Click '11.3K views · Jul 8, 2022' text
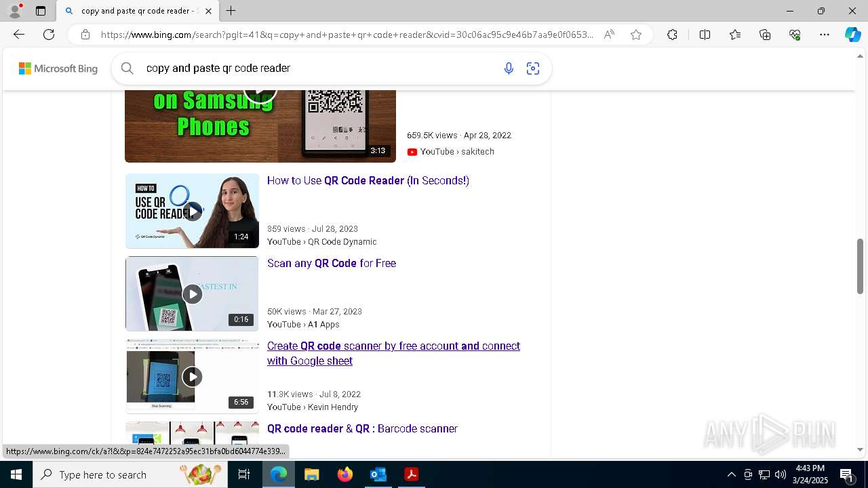This screenshot has height=488, width=868. pos(314,394)
